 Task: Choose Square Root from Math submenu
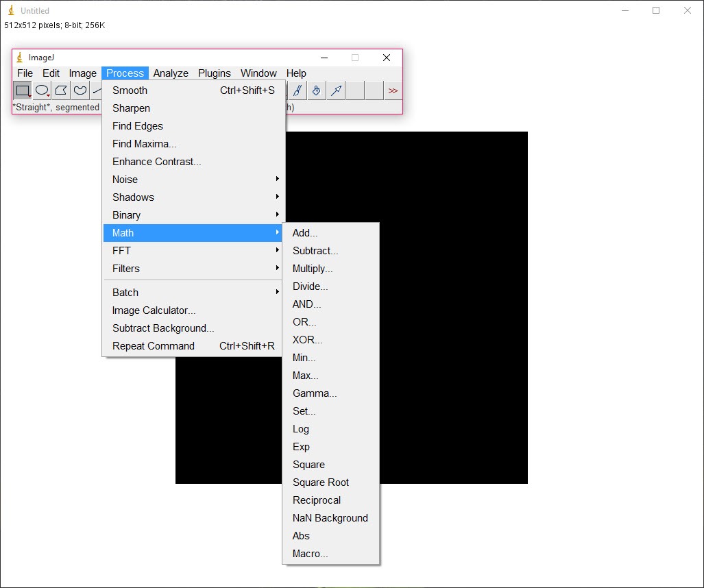point(321,482)
